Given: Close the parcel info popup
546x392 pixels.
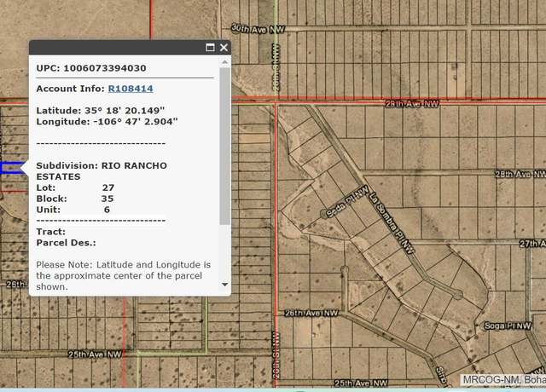Looking at the screenshot, I should [224, 48].
